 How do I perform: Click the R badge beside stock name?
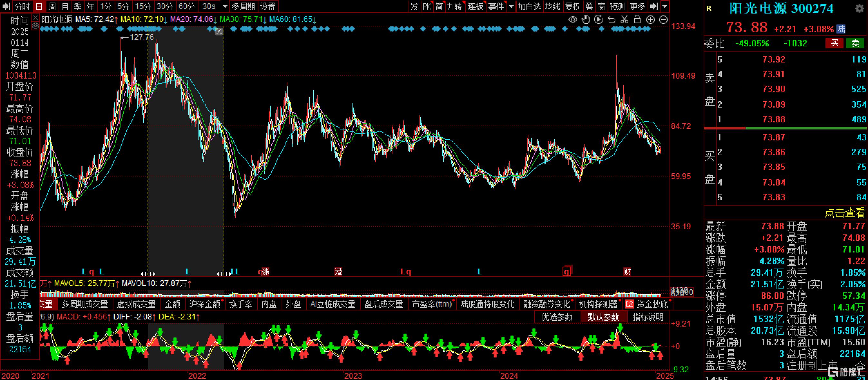click(x=709, y=9)
